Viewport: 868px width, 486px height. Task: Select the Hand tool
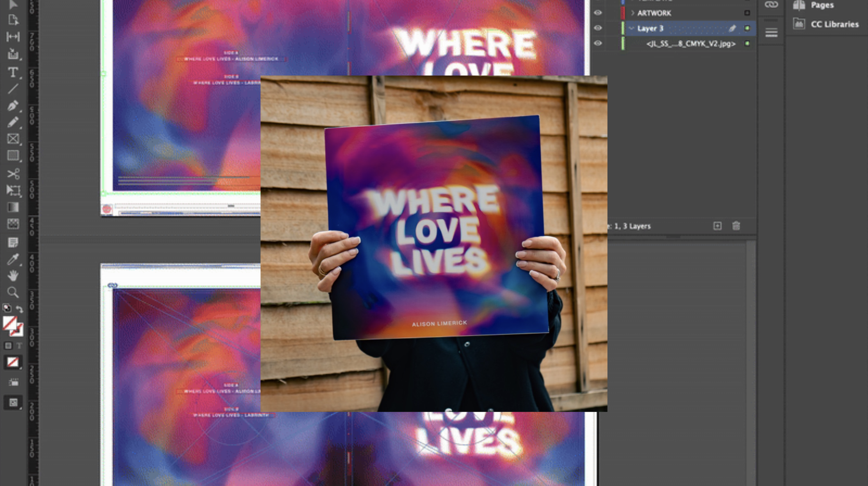click(13, 276)
